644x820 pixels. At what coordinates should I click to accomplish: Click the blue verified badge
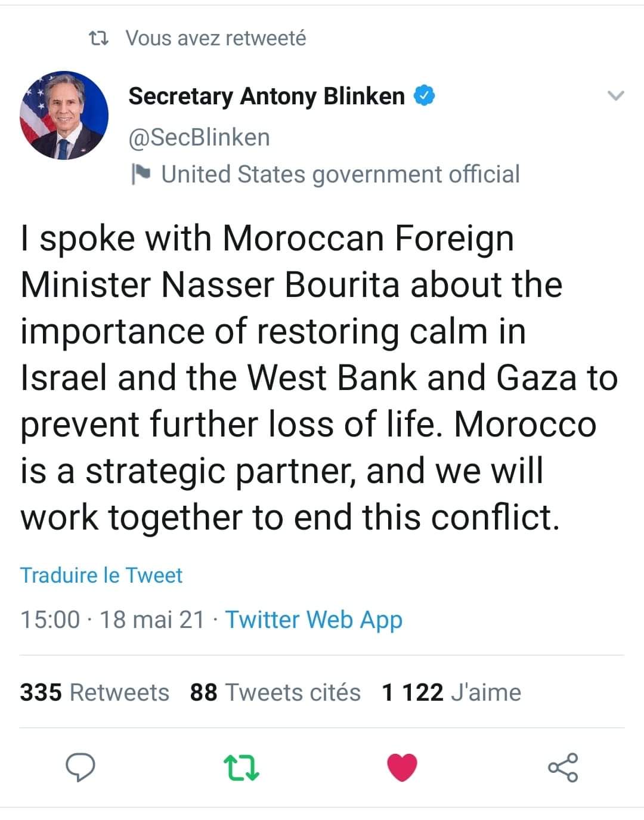tap(425, 96)
